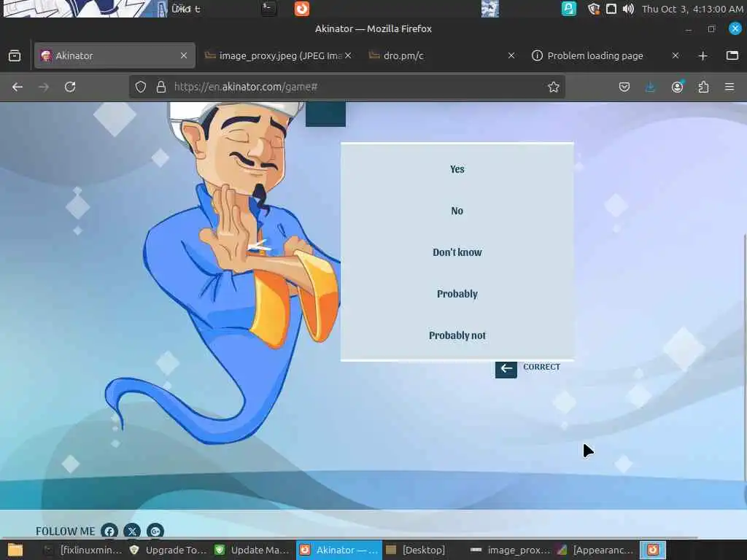This screenshot has width=747, height=560.
Task: Switch to the image_proxy.jpeg tab
Action: point(279,55)
